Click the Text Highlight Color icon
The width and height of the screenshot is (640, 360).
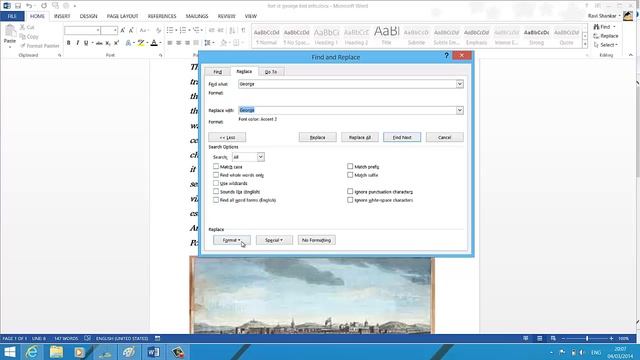(141, 43)
